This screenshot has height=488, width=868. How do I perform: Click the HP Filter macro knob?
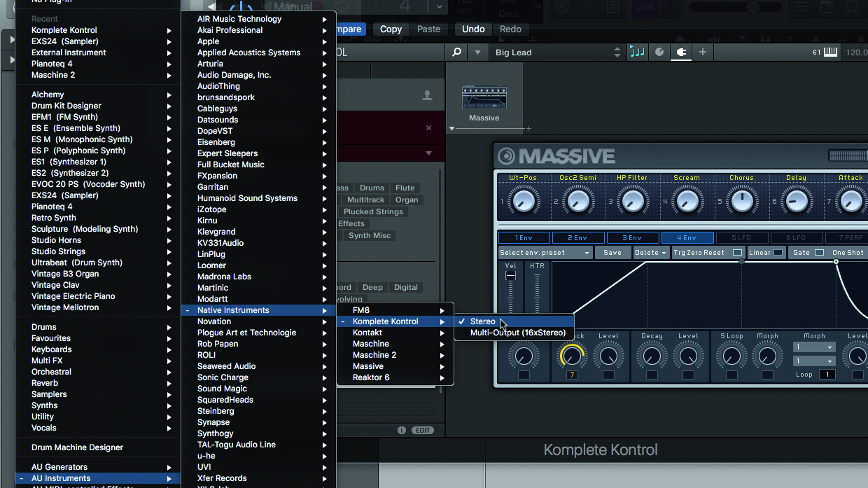click(632, 202)
